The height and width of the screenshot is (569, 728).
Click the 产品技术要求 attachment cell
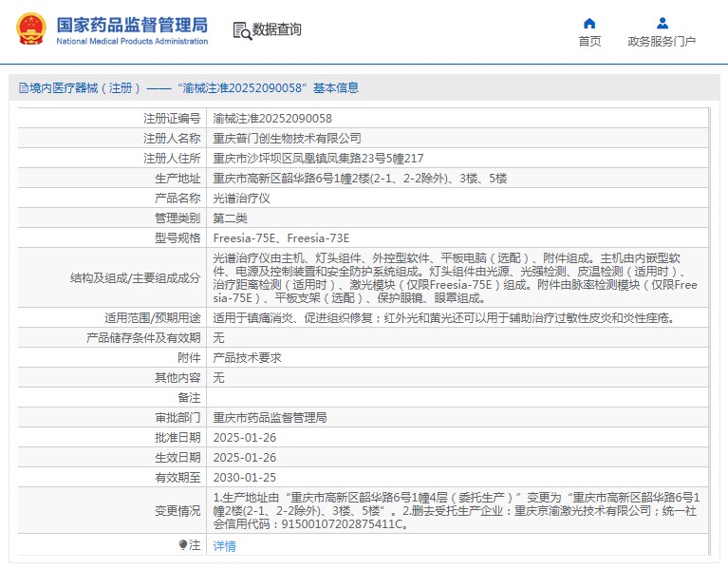point(247,358)
